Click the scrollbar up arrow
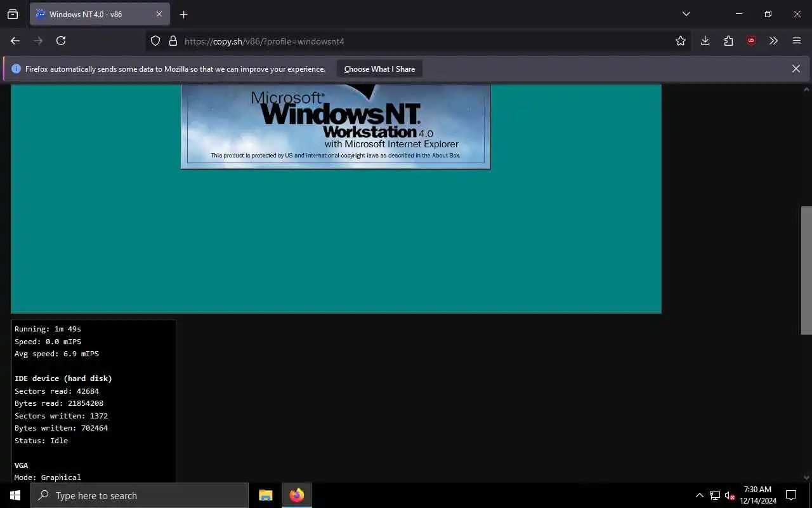 click(806, 90)
